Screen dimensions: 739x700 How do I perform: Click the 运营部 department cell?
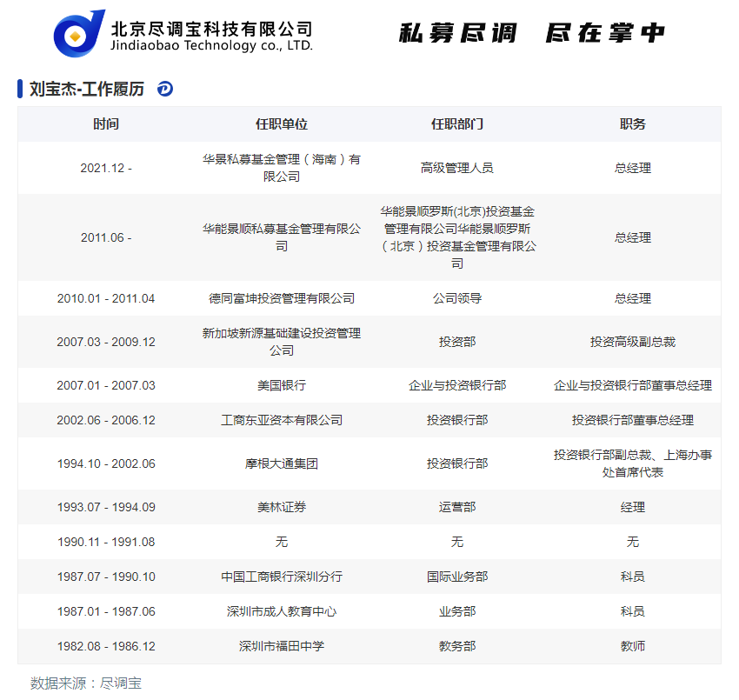(x=457, y=507)
